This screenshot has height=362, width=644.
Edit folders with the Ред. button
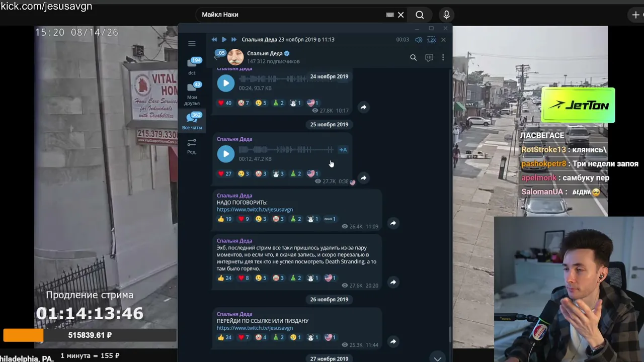[x=192, y=146]
